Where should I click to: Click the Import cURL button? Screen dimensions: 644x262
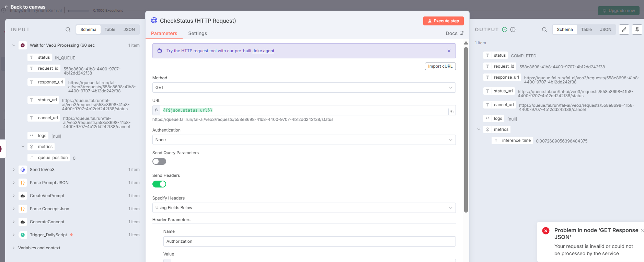point(440,66)
